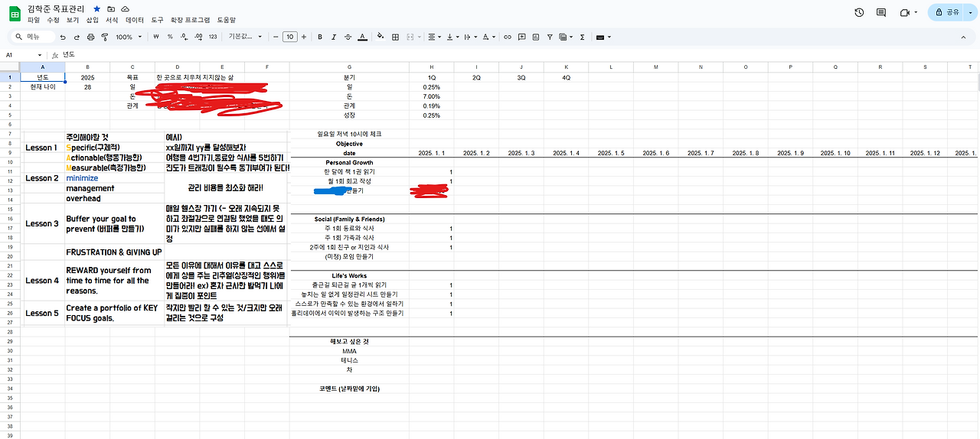Create a filter
This screenshot has width=980, height=439.
(x=550, y=37)
